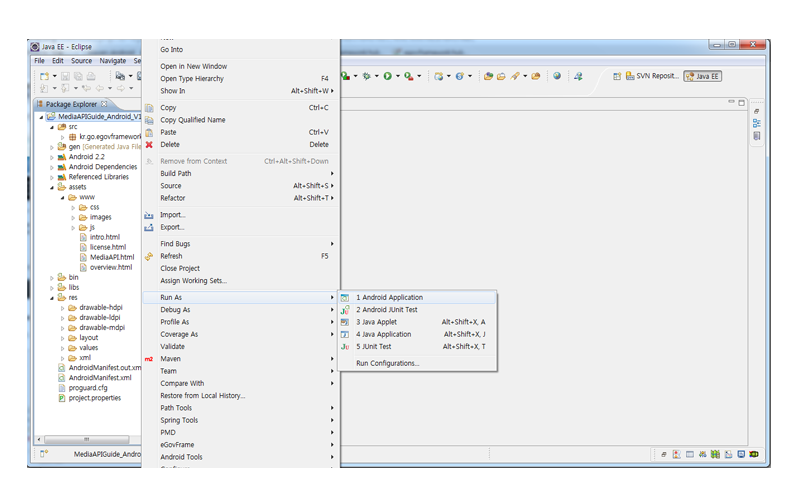Click the red Delete icon in context menu
Image resolution: width=800 pixels, height=500 pixels.
point(149,144)
